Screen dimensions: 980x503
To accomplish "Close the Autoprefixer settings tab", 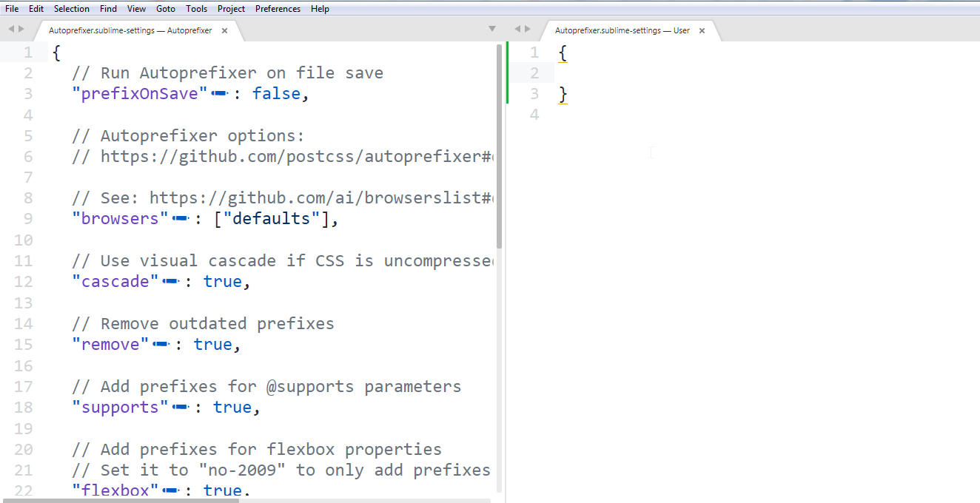I will [x=224, y=31].
